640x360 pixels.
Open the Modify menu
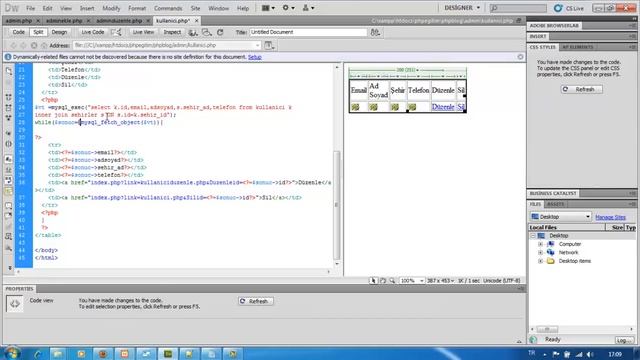pos(111,8)
